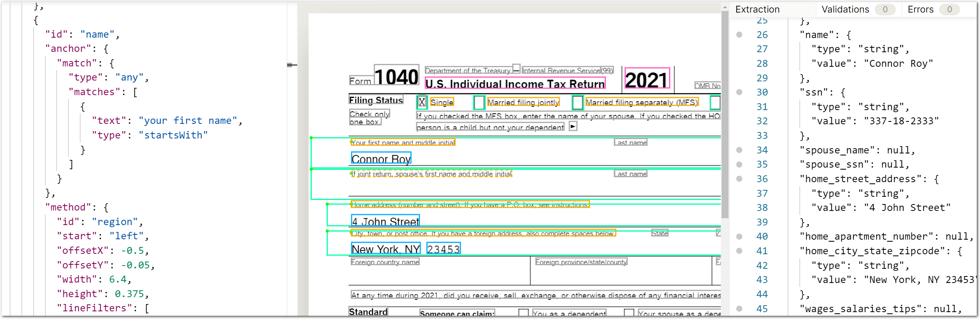Screen dimensions: 980x319
Task: Click the small box after 'Department of the Treasury'
Action: (516, 68)
